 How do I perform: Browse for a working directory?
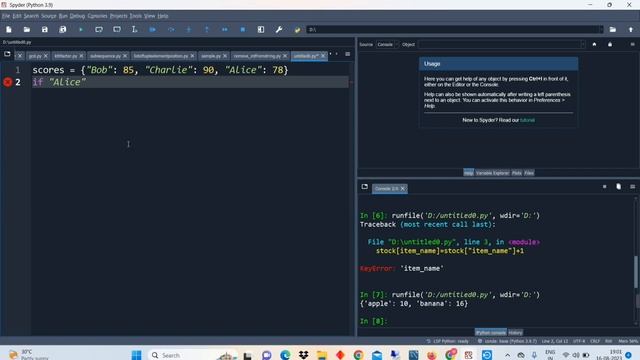pyautogui.click(x=613, y=29)
